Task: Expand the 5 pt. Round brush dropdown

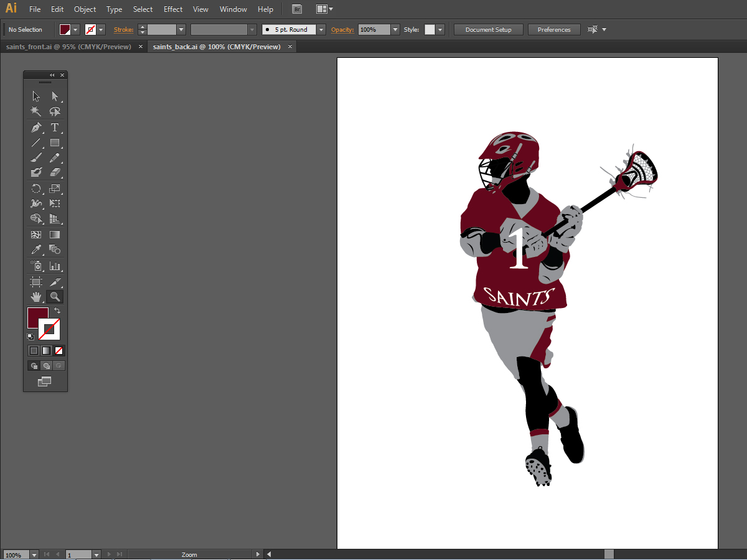Action: click(x=321, y=30)
